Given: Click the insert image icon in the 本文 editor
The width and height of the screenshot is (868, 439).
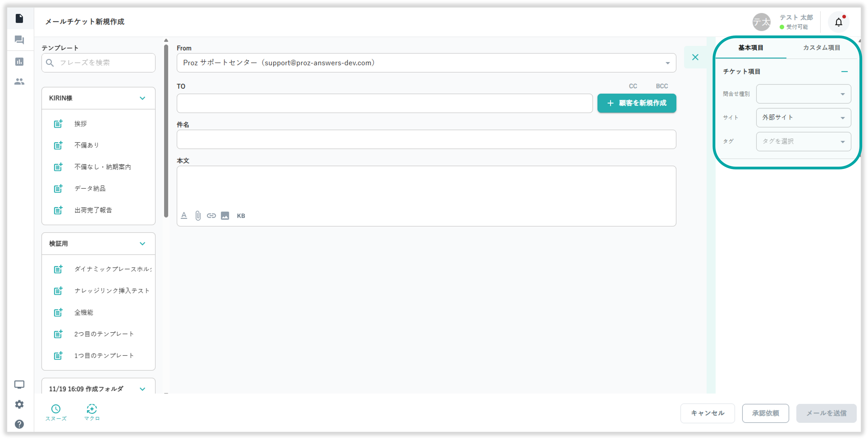Looking at the screenshot, I should tap(225, 216).
